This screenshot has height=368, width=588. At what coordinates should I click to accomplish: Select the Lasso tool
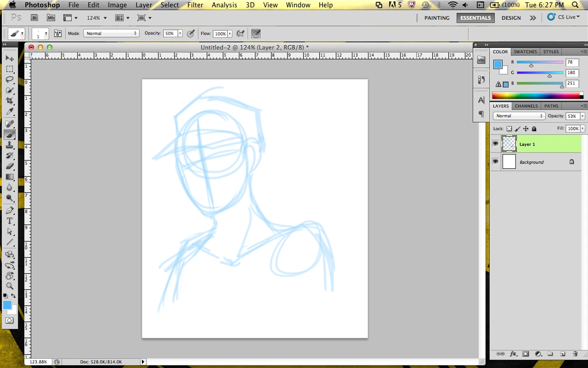click(10, 80)
